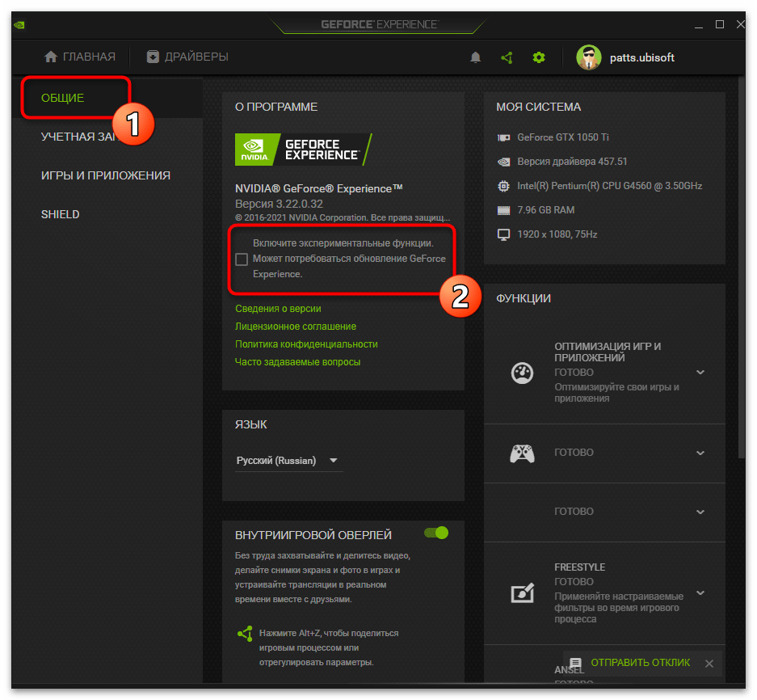757x700 pixels.
Task: Expand the Freestyle section chevron
Action: pos(700,593)
